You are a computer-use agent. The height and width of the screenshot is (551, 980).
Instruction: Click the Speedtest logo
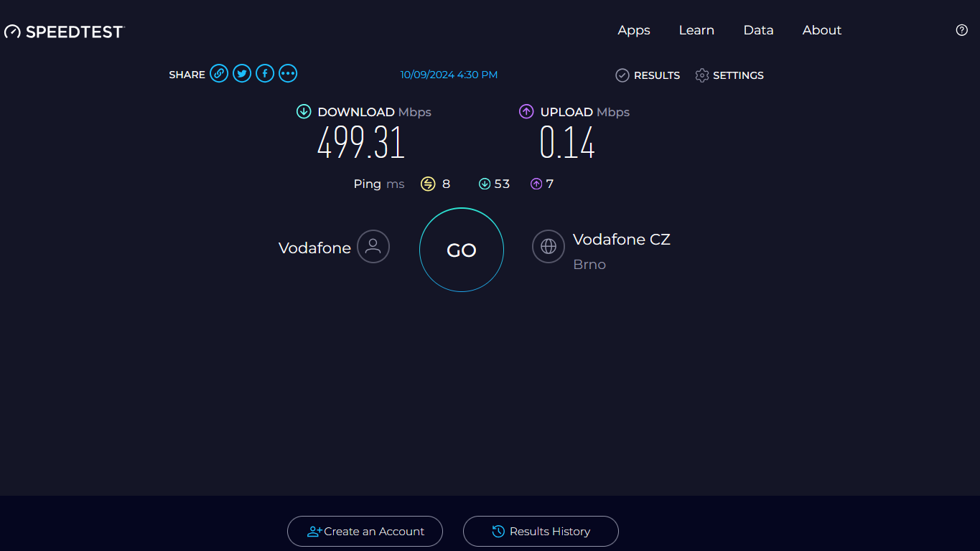65,32
